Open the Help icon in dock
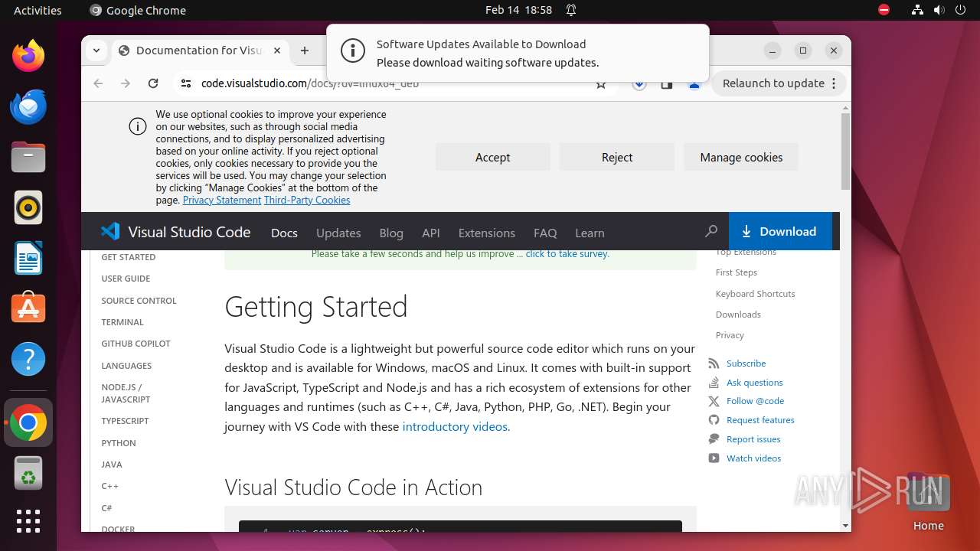 coord(28,359)
